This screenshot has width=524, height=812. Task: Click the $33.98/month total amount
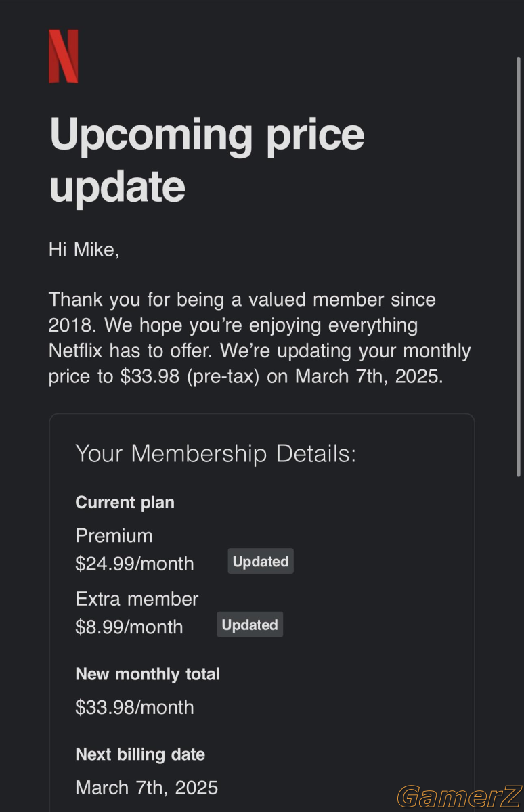coord(135,707)
